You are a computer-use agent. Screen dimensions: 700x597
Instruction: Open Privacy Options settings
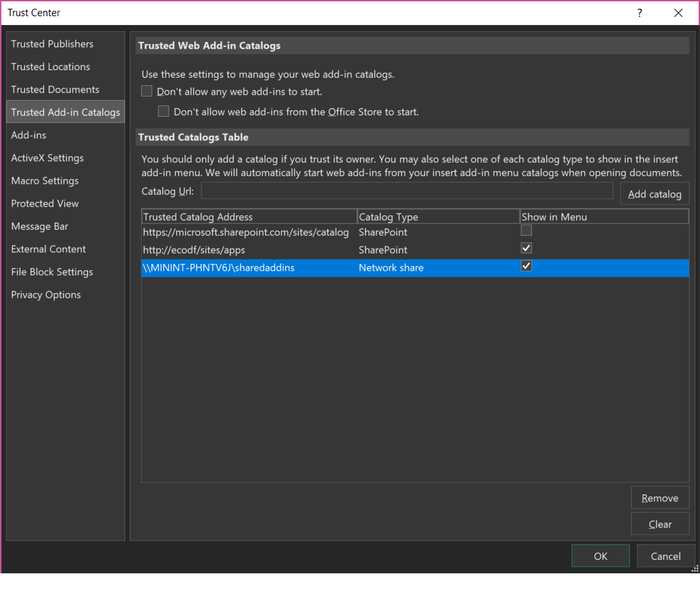click(x=46, y=294)
